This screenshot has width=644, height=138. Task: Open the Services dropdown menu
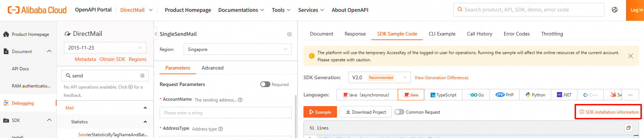(x=311, y=10)
